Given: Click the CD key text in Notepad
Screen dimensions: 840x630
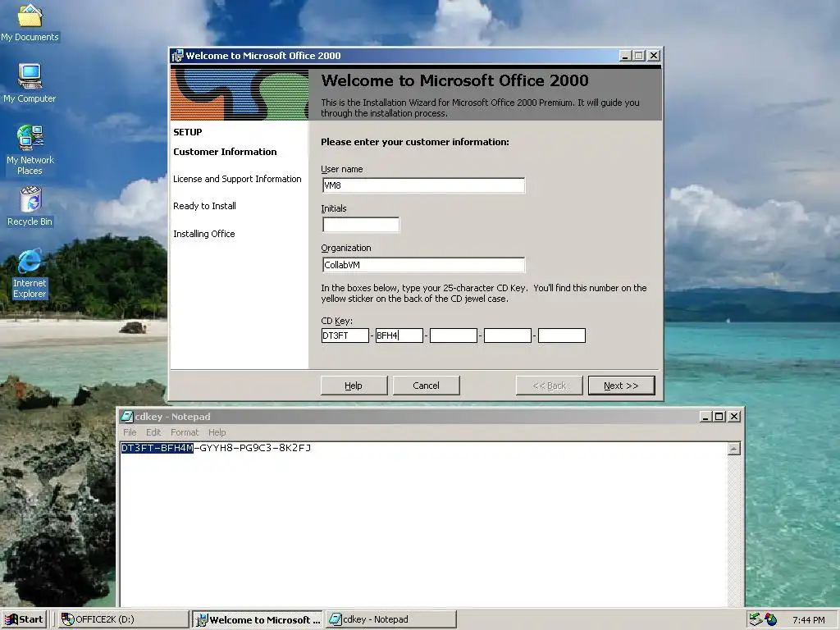Looking at the screenshot, I should (216, 448).
